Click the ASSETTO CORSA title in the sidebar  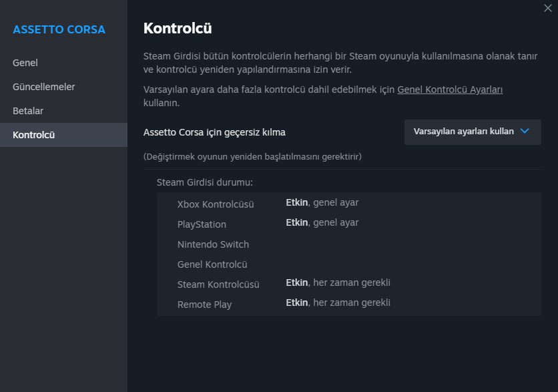(x=59, y=29)
